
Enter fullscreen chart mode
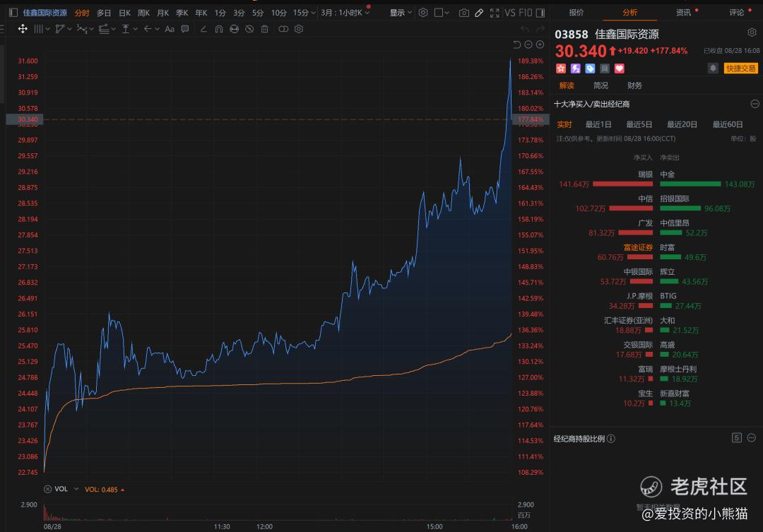tap(495, 13)
